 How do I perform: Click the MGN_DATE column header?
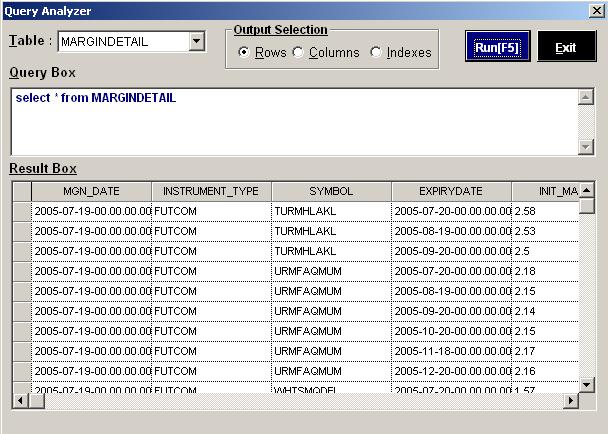click(91, 190)
